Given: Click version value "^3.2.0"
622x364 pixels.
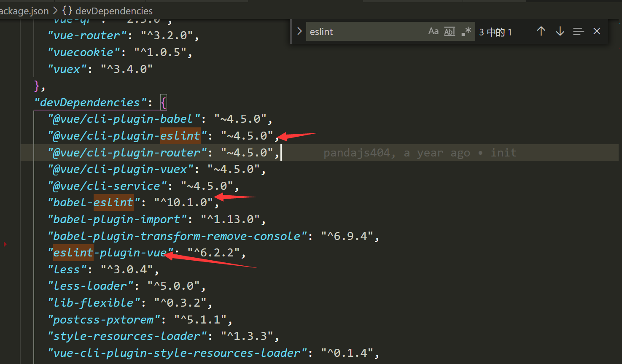Looking at the screenshot, I should pos(167,35).
